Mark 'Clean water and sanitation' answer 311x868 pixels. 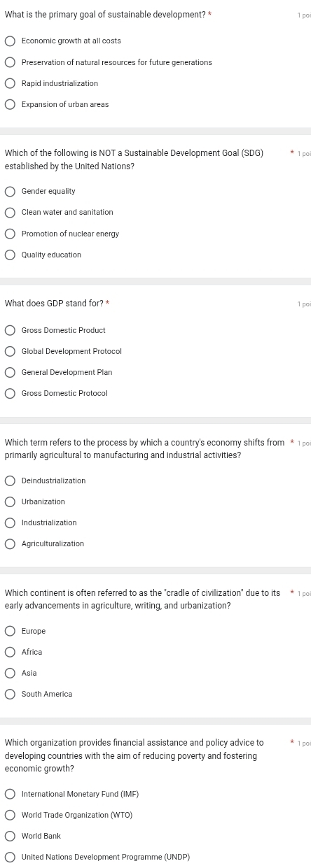click(10, 213)
